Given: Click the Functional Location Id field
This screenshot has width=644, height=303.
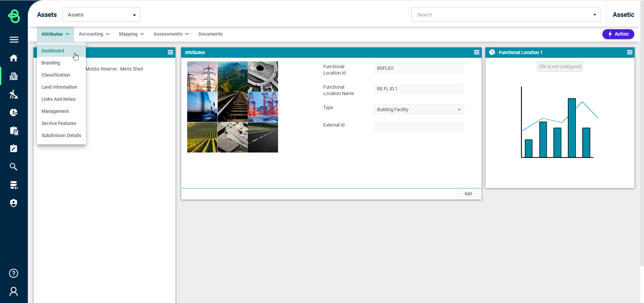Looking at the screenshot, I should [419, 68].
